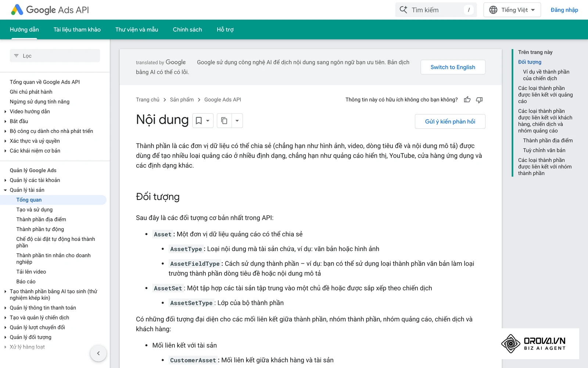Click Gửi ý kiến phản hồi button
This screenshot has width=588, height=368.
[x=450, y=121]
